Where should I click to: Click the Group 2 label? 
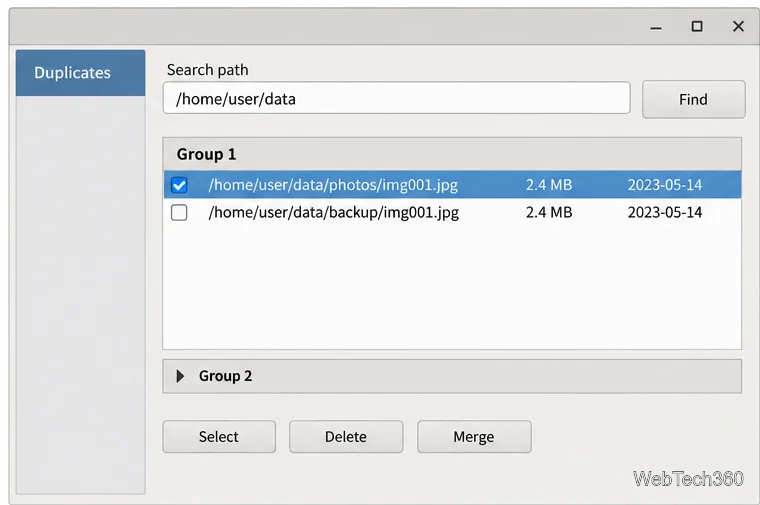[225, 376]
